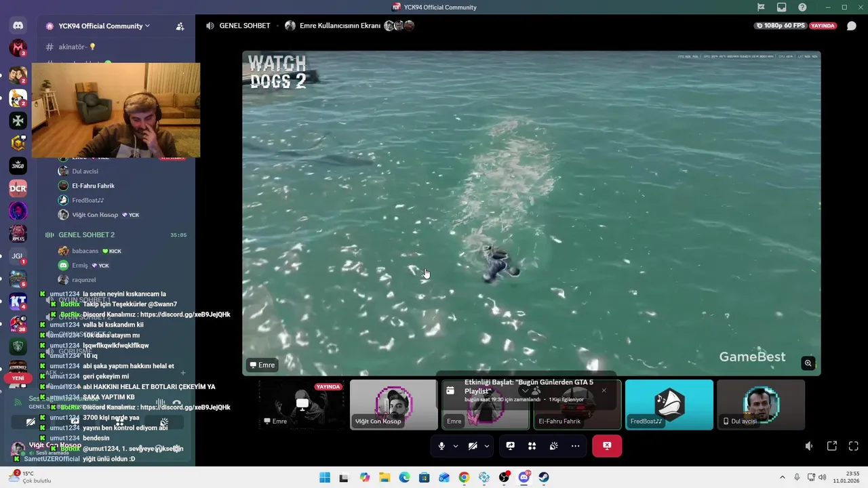Select user raqunzel in the voice list
The height and width of the screenshot is (488, 868).
pyautogui.click(x=84, y=279)
